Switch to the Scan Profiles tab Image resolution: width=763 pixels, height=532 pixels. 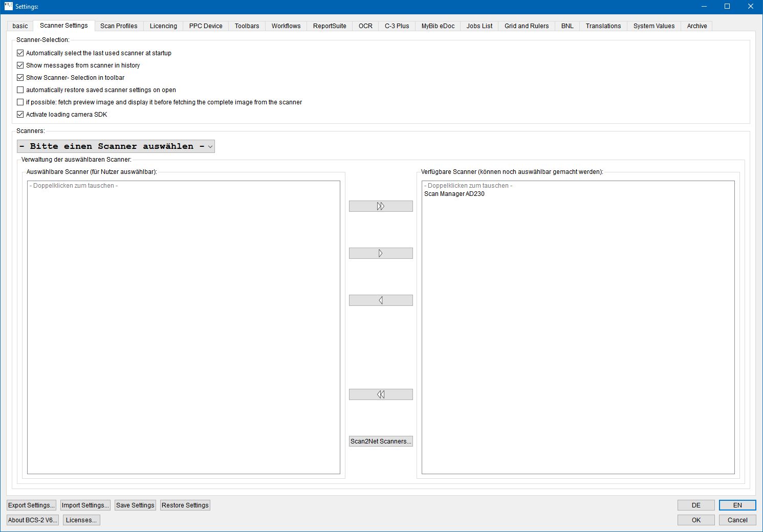pos(119,26)
